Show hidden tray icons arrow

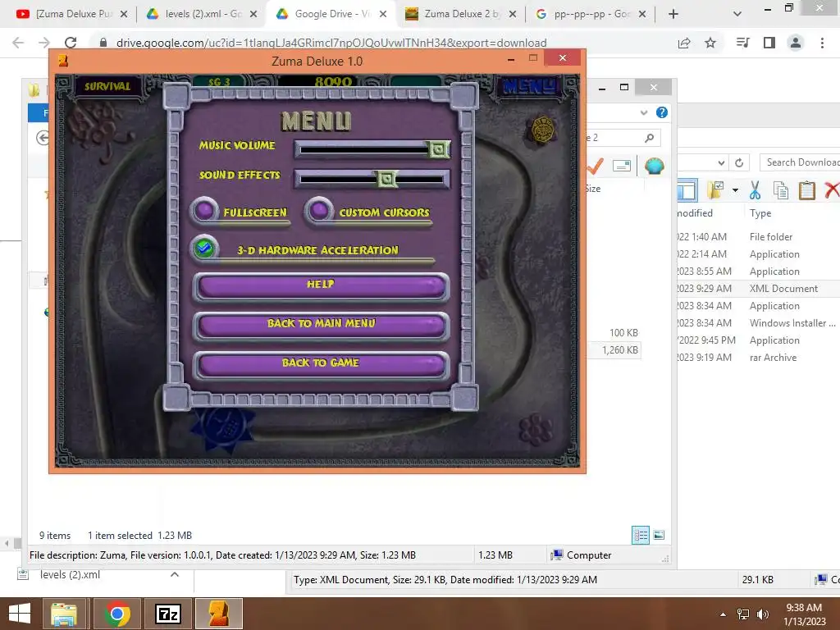tap(724, 614)
